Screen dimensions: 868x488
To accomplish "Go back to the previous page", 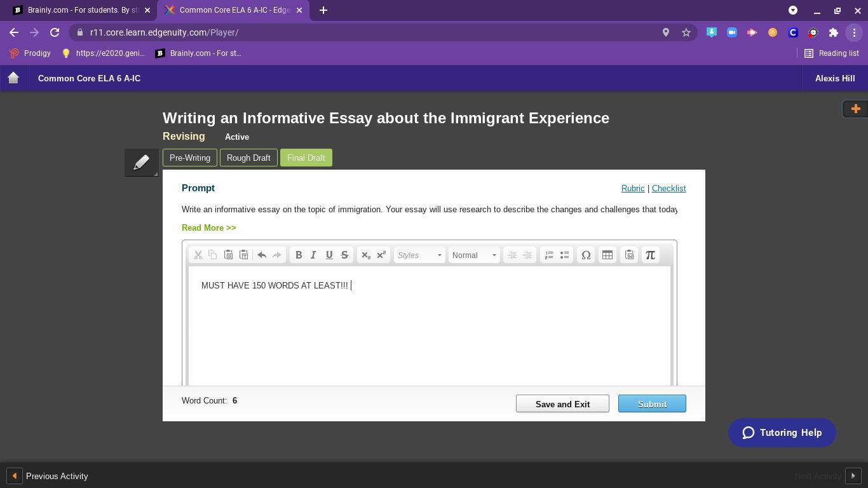I will (x=14, y=32).
